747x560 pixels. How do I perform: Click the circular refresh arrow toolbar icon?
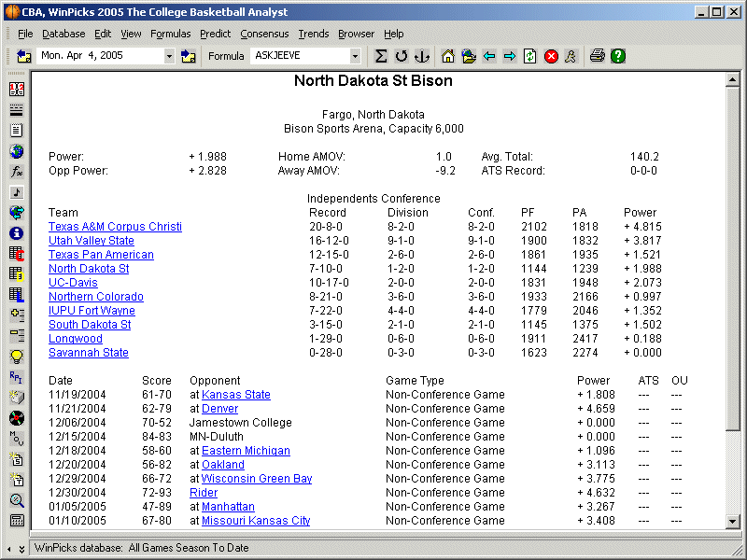[x=402, y=56]
